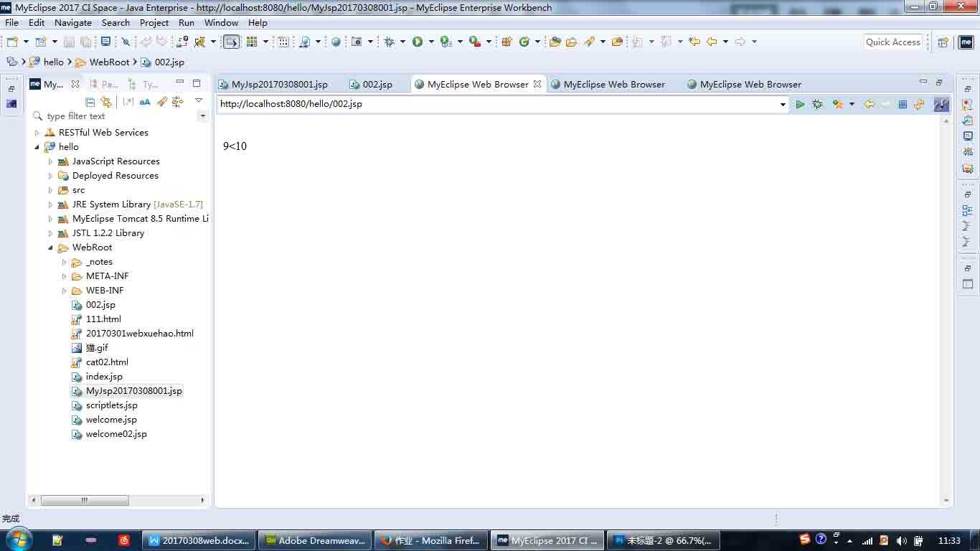Open the Window menu

tap(222, 22)
